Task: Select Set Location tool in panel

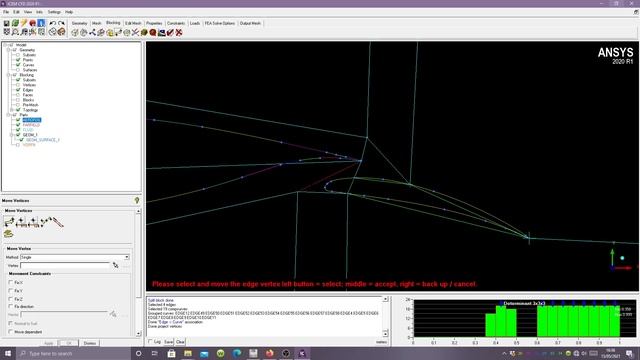Action: point(21,222)
